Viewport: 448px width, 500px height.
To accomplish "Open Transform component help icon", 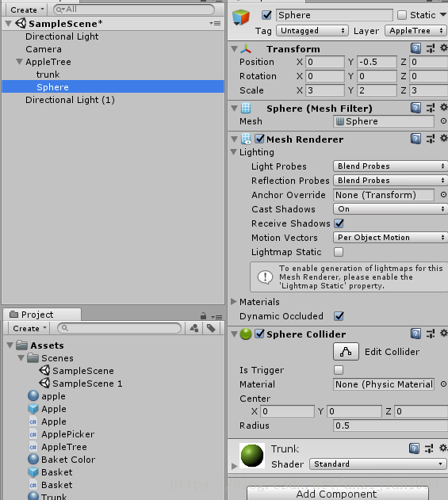I will [415, 48].
